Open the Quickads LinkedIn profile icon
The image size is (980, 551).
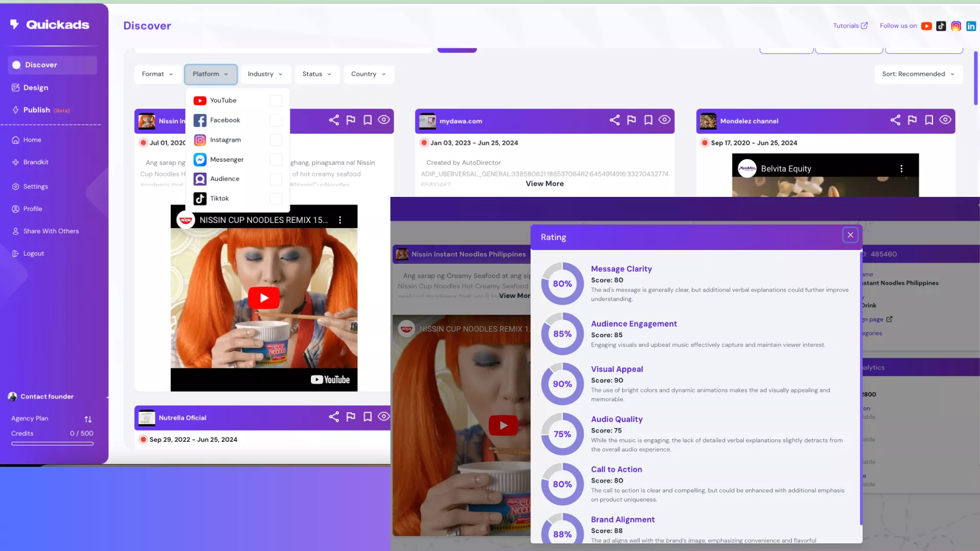click(971, 26)
